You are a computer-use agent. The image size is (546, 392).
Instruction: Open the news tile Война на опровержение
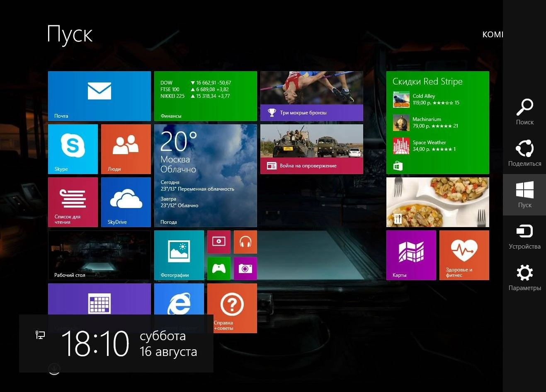[x=312, y=149]
